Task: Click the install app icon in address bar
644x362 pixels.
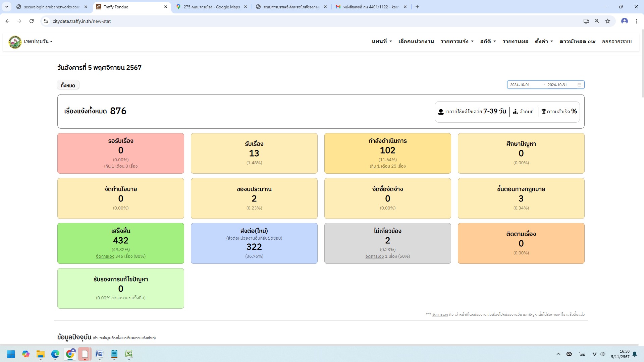Action: click(x=586, y=21)
